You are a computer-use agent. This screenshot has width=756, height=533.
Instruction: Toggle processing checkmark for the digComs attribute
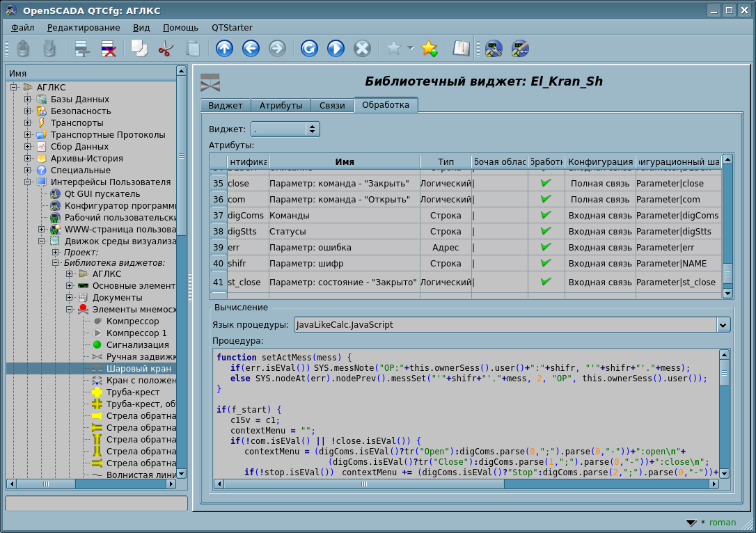tap(546, 215)
